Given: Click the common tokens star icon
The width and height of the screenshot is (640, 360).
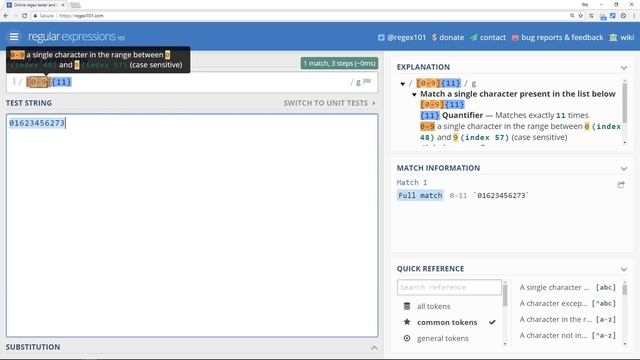Looking at the screenshot, I should (407, 322).
